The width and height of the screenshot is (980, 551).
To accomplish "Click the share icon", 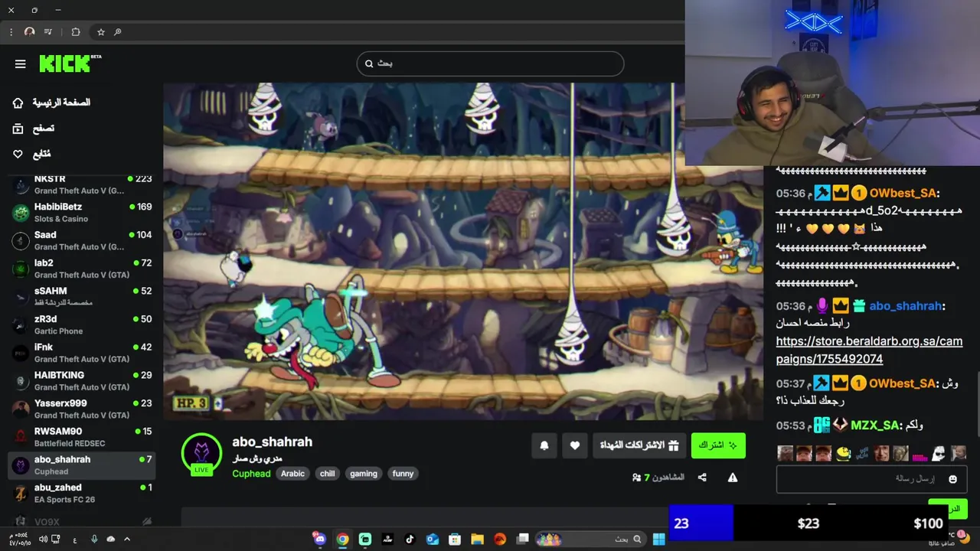I will point(702,478).
